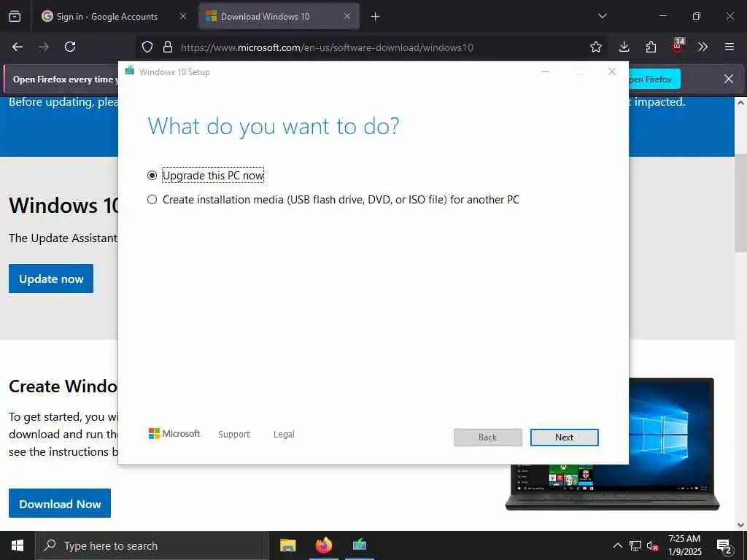The height and width of the screenshot is (560, 747).
Task: Click the browser page vertical scrollbar
Action: pyautogui.click(x=741, y=203)
